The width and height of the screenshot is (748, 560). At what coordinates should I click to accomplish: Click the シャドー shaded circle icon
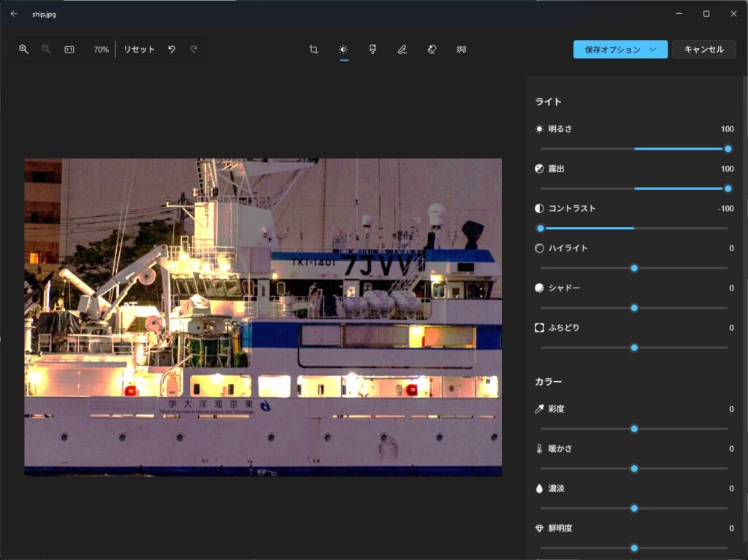(539, 288)
